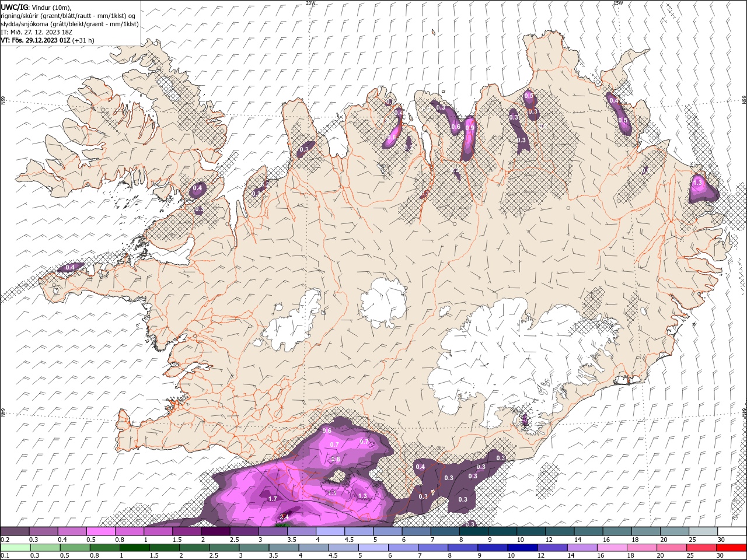Viewport: 747px width, 560px height.
Task: Click the purple snow patch on Snæfellsnes labelled 0.4
Action: point(70,267)
